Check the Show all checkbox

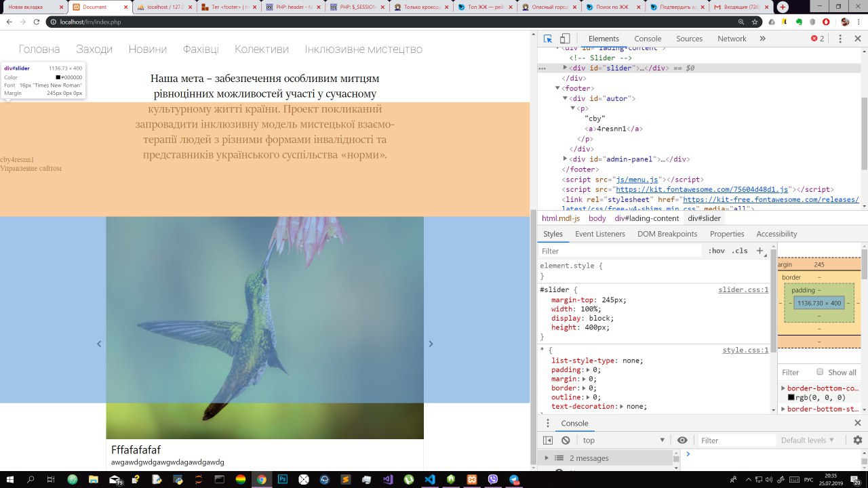coord(820,372)
